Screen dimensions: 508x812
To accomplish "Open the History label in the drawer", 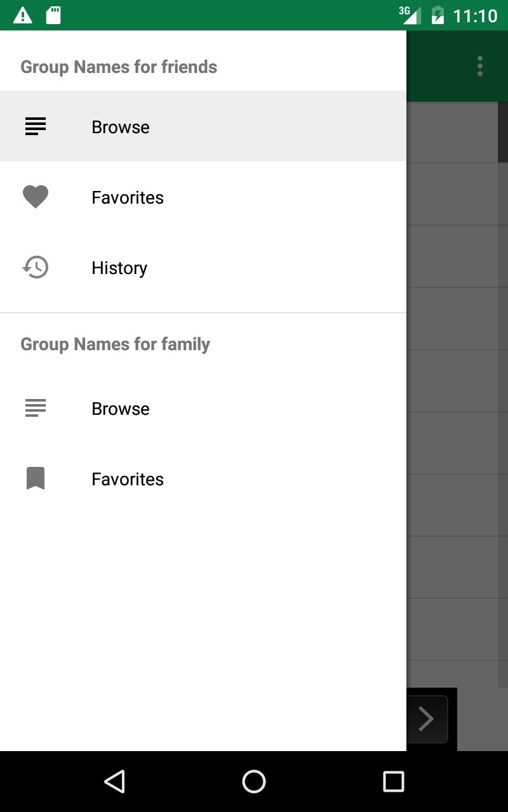I will 119,268.
